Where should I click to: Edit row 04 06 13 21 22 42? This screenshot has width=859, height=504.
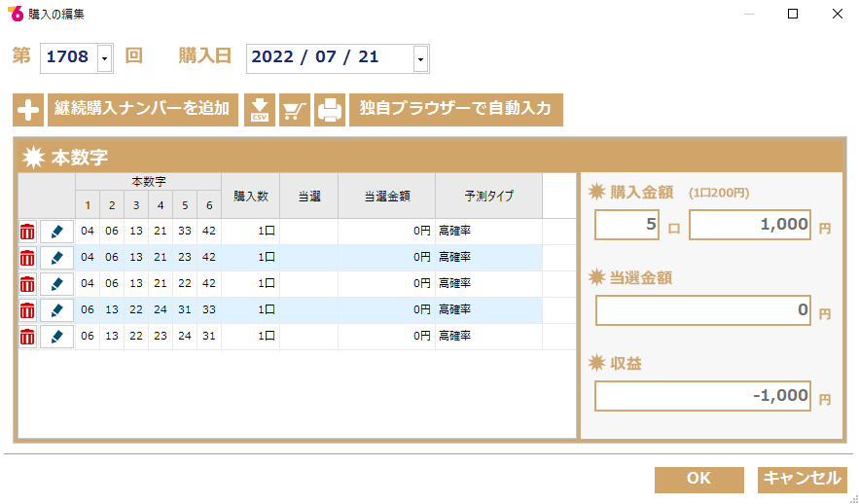(57, 284)
